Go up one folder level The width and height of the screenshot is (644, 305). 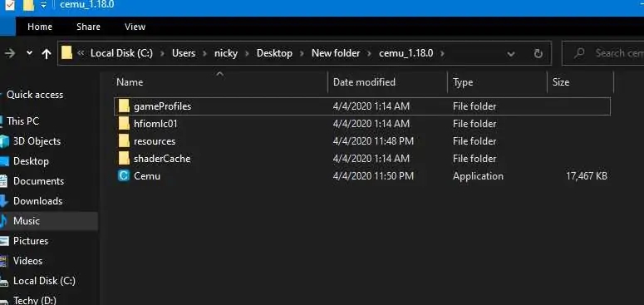47,53
